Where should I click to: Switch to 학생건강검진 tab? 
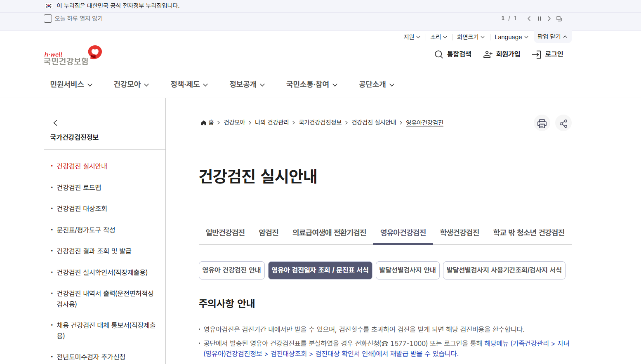[x=460, y=232]
